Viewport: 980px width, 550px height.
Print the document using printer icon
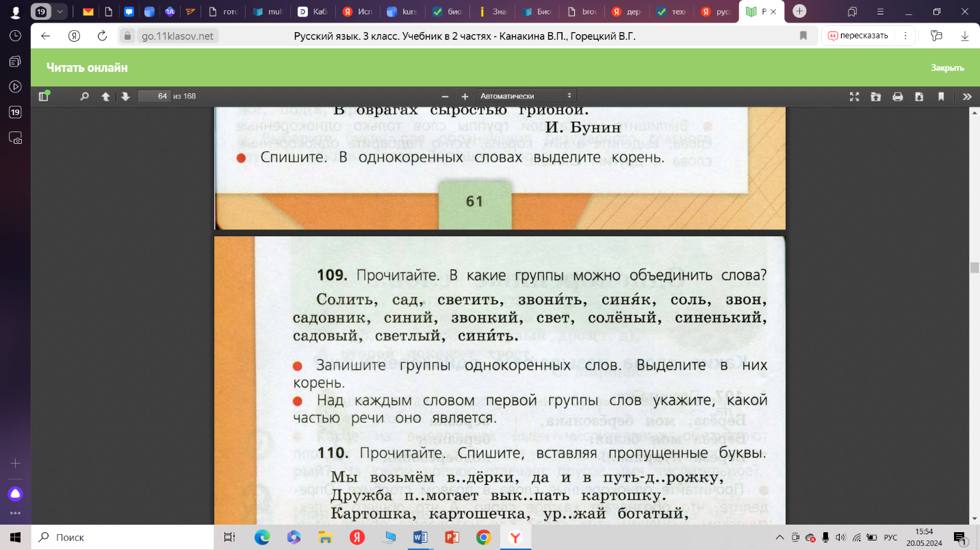[x=897, y=97]
